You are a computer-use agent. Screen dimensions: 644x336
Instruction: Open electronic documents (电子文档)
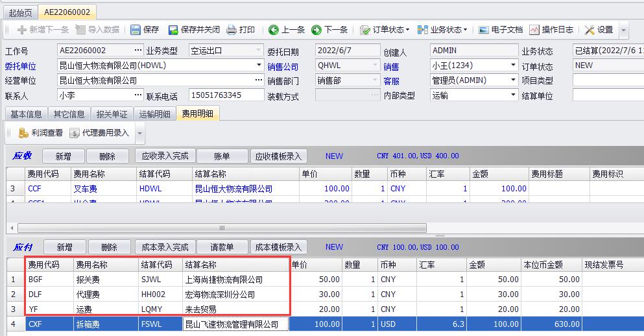[500, 30]
